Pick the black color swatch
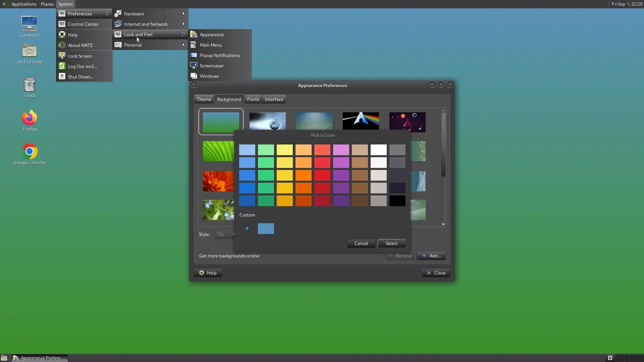The image size is (644, 362). coord(397,201)
